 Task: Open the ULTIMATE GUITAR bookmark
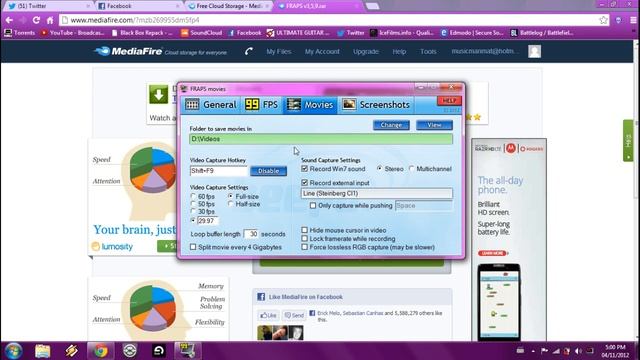coord(298,33)
